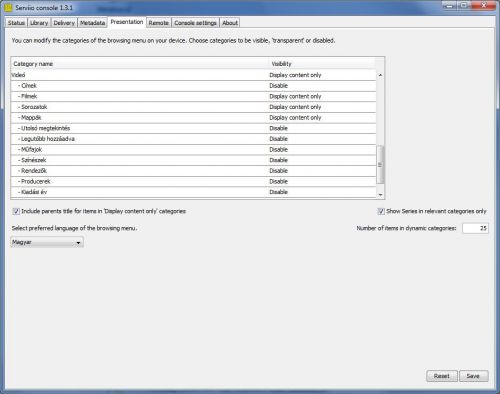
Task: Change Színészek visibility from Disable
Action: pyautogui.click(x=322, y=160)
